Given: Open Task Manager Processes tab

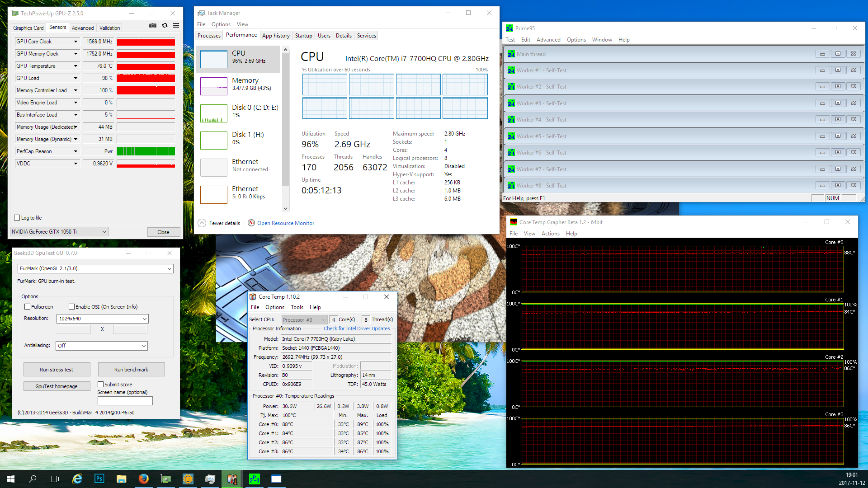Looking at the screenshot, I should pos(209,36).
